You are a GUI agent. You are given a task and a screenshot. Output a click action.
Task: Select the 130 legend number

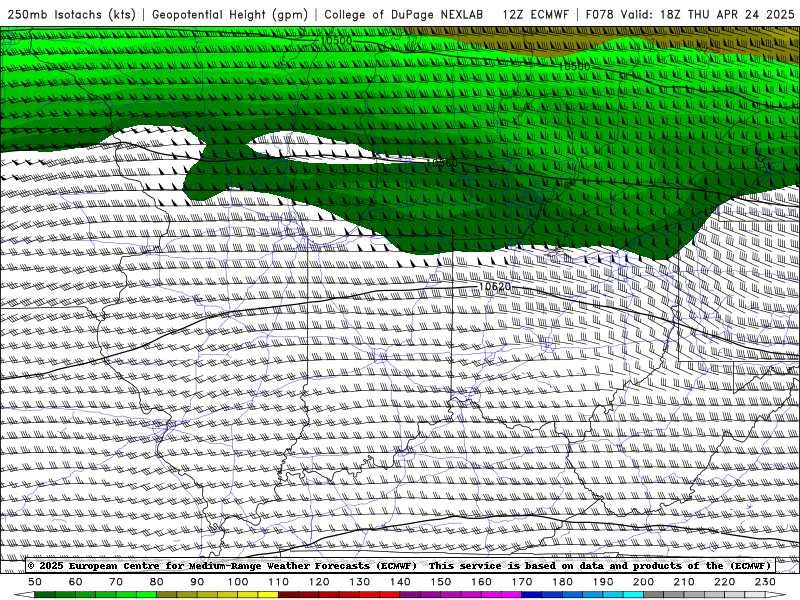click(360, 582)
